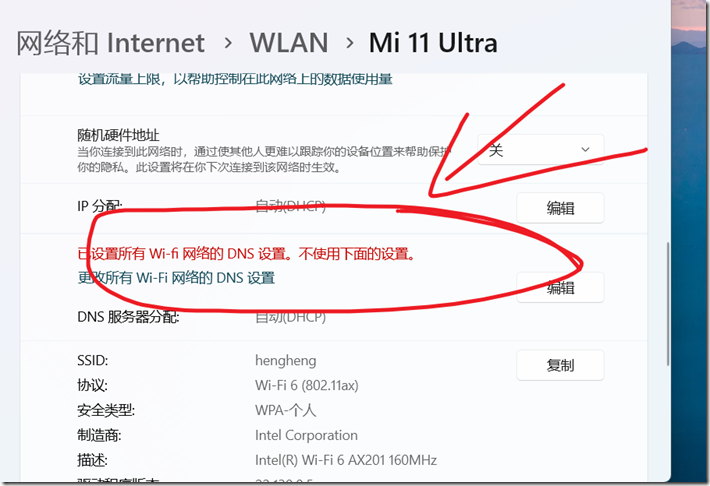The image size is (710, 486).
Task: Click chevron between WLAN and Mi 11 Ultra
Action: [349, 43]
